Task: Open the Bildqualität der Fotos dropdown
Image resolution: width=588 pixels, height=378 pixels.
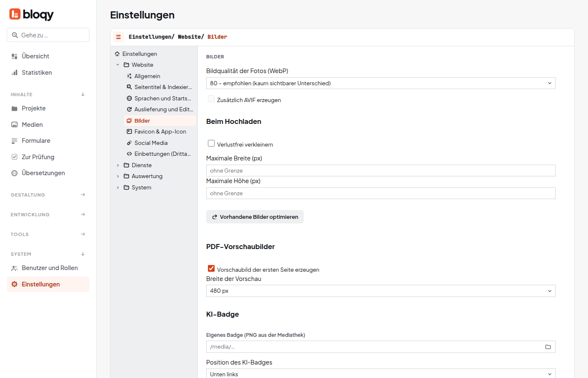Action: point(381,83)
